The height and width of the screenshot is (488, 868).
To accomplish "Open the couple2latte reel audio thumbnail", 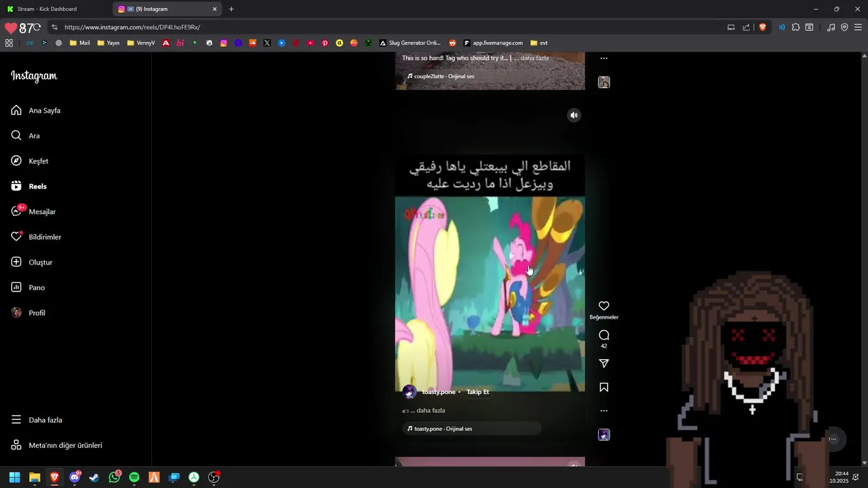I will click(604, 83).
